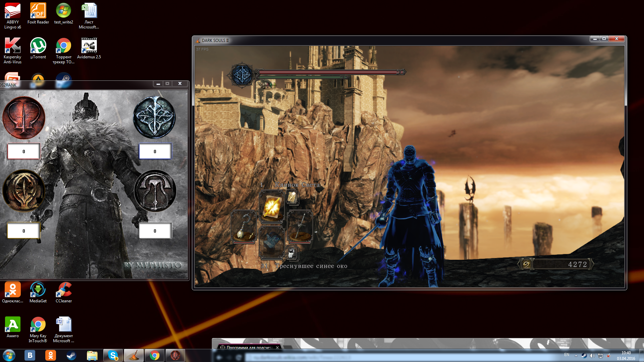Close the 'Программа для подсчет' browser tab

click(x=277, y=347)
